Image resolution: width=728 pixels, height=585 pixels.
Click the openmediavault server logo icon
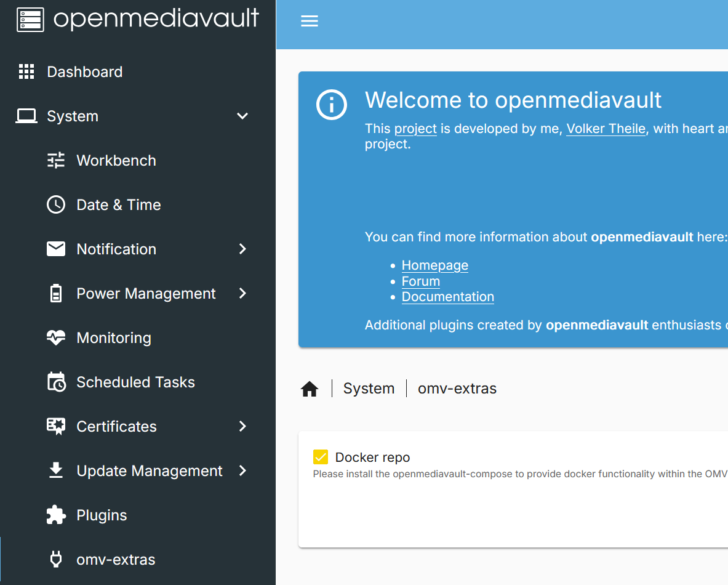click(30, 20)
